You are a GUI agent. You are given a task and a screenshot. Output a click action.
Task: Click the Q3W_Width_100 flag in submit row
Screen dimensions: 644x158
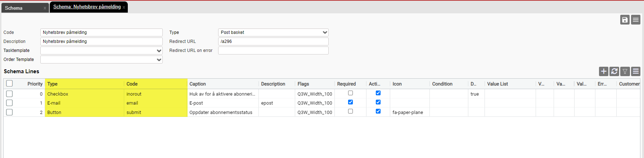tap(315, 112)
